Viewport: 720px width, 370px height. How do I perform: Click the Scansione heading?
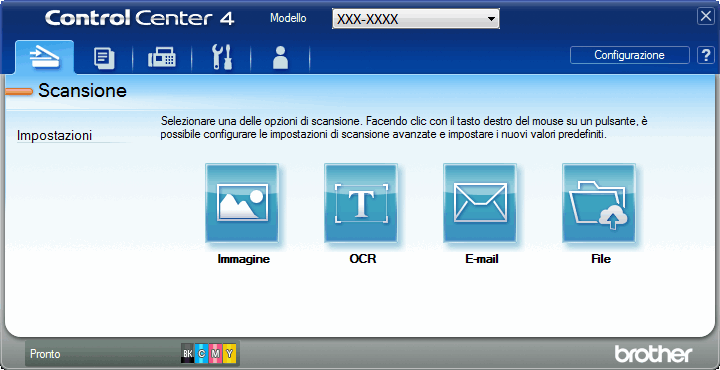click(x=82, y=90)
